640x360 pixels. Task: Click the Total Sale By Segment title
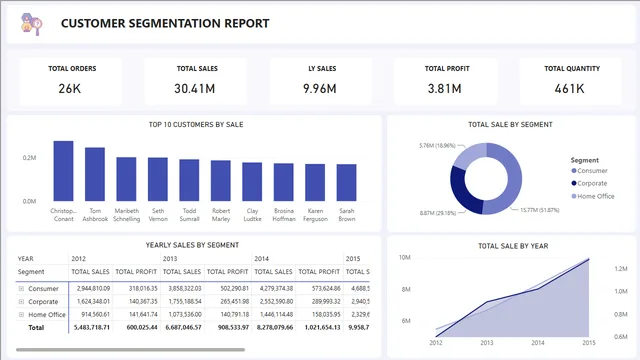pyautogui.click(x=510, y=125)
